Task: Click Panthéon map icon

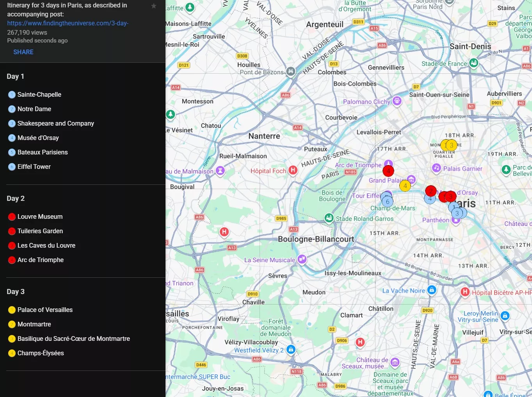Action: [x=456, y=221]
